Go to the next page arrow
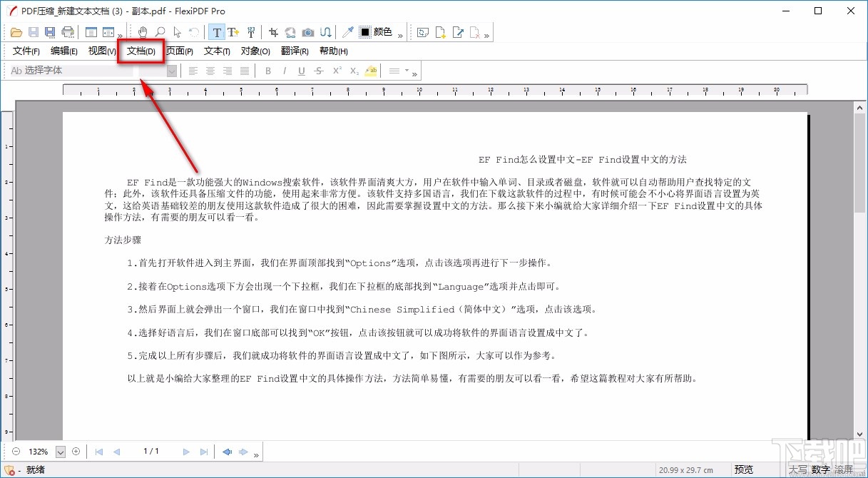The height and width of the screenshot is (478, 868). (x=186, y=452)
